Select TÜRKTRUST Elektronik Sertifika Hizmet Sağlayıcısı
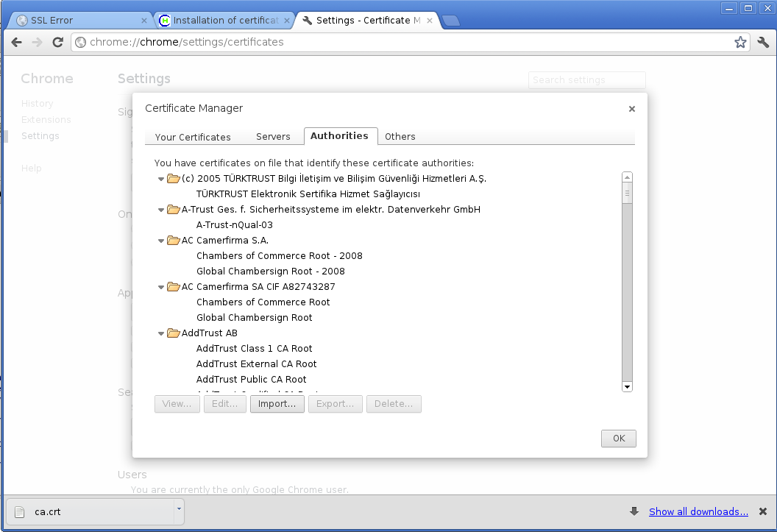This screenshot has width=777, height=532. (x=308, y=194)
